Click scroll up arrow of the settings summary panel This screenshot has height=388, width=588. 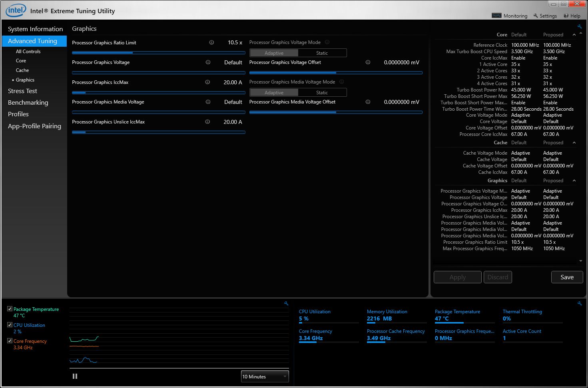(581, 33)
